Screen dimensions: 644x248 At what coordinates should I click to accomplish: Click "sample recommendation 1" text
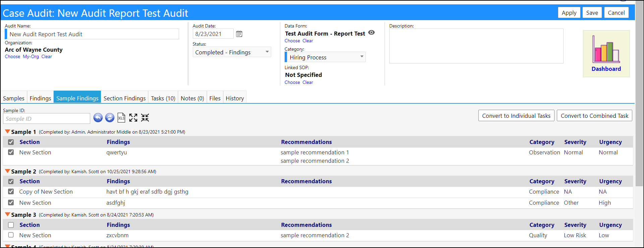tap(315, 152)
